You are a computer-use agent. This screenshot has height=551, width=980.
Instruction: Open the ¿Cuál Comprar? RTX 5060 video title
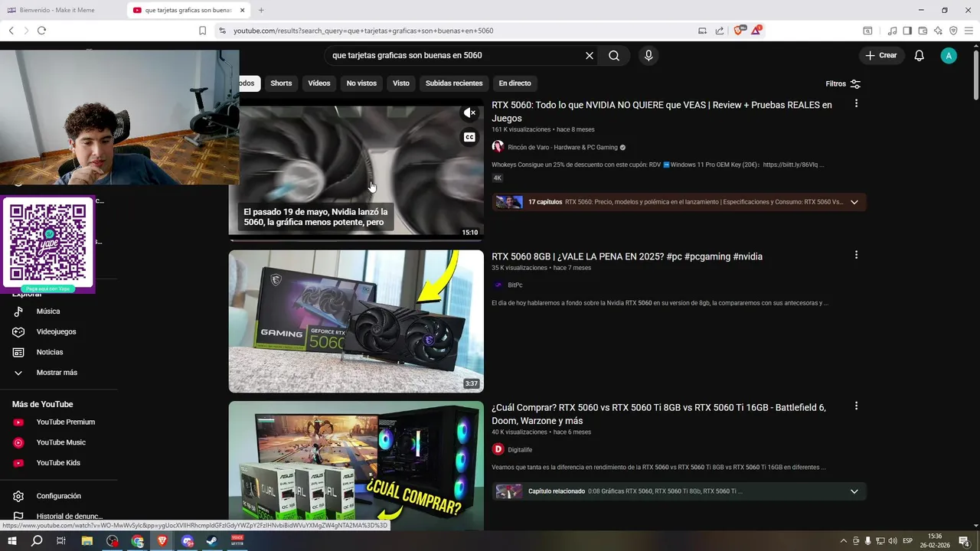tap(659, 414)
